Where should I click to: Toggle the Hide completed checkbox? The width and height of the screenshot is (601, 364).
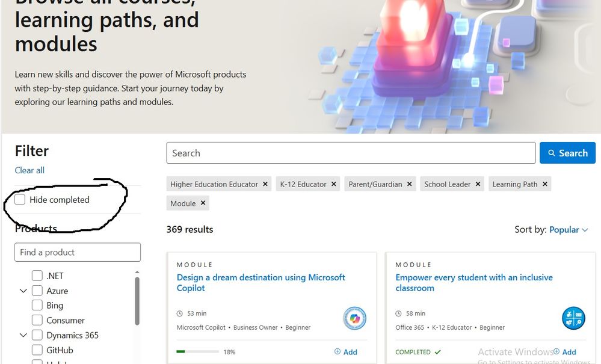(x=20, y=199)
